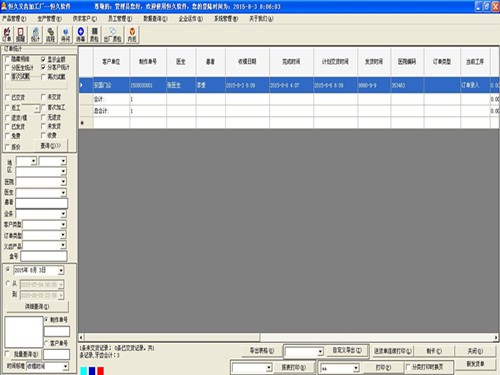
Task: Click the 订单 toolbar icon
Action: [7, 35]
